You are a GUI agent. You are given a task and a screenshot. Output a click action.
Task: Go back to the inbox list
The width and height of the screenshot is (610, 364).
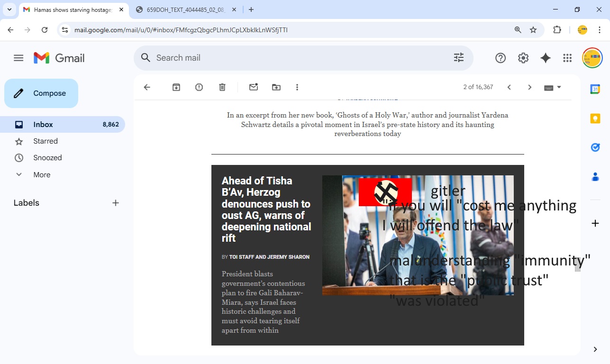click(x=147, y=87)
